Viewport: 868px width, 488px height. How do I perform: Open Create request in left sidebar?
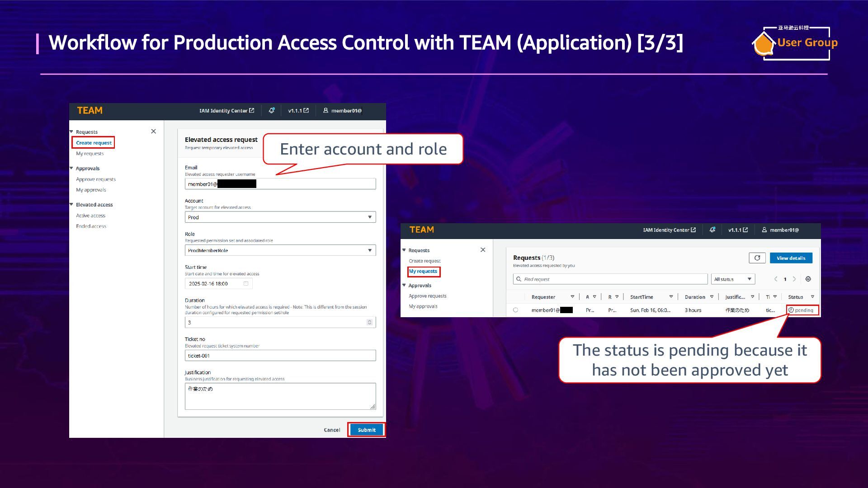(x=94, y=143)
